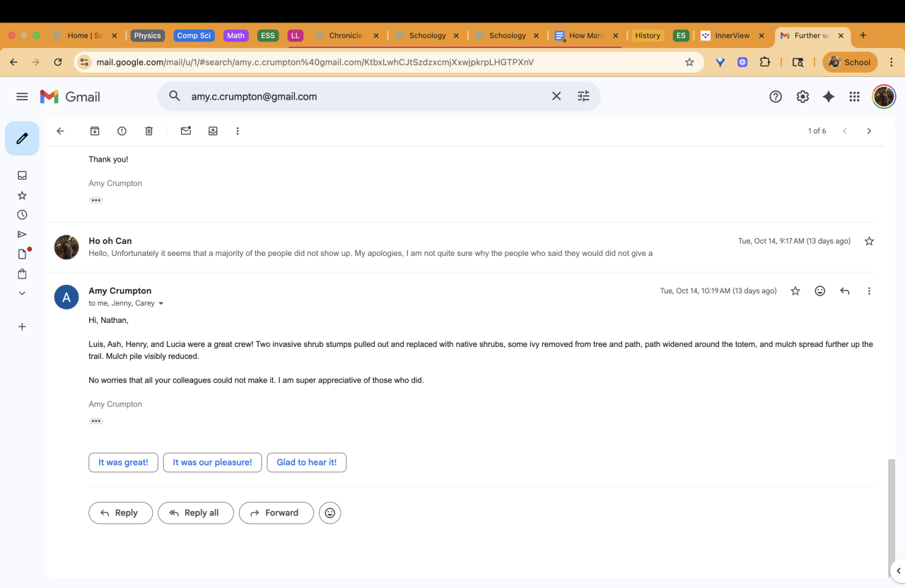
Task: Open the Chrome Extensions puzzle icon
Action: [765, 62]
